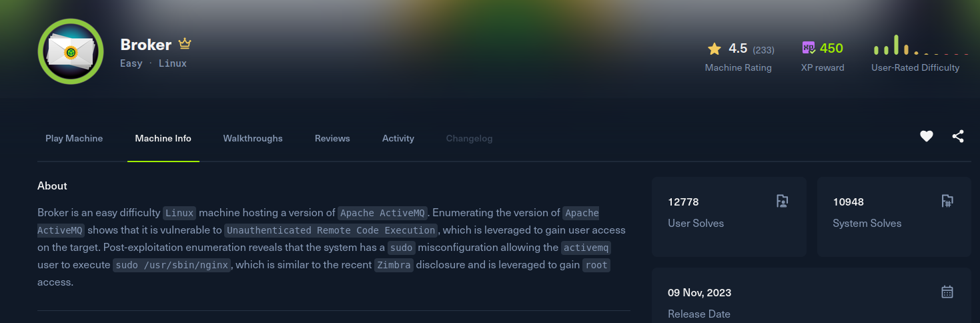Screen dimensions: 980x323
Task: Click the first Apache ActiveMQ code tag
Action: [382, 213]
